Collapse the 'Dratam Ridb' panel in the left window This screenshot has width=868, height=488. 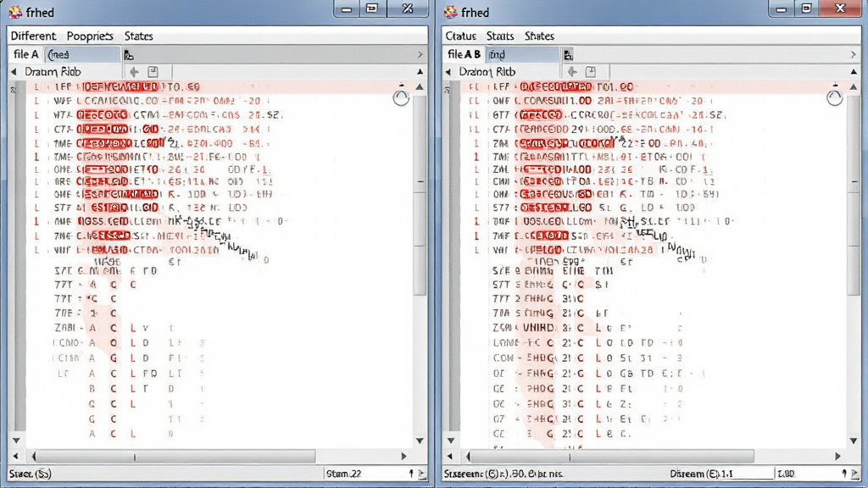tap(14, 72)
